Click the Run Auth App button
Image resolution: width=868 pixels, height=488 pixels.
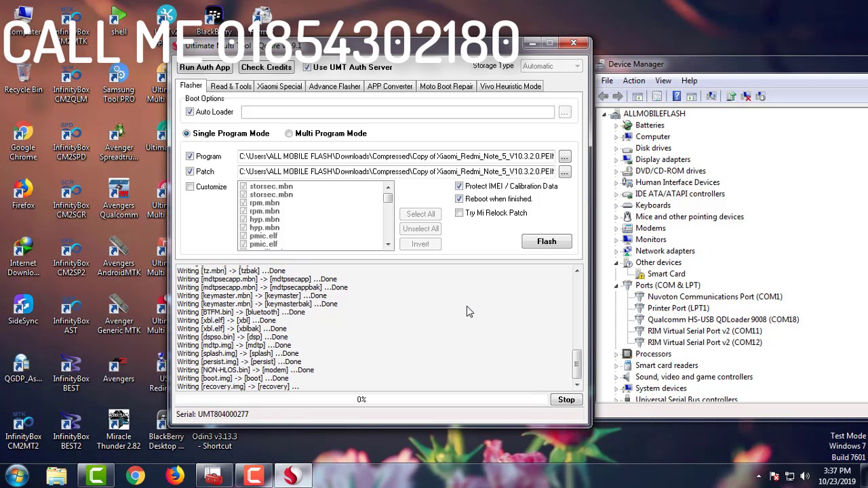[205, 67]
